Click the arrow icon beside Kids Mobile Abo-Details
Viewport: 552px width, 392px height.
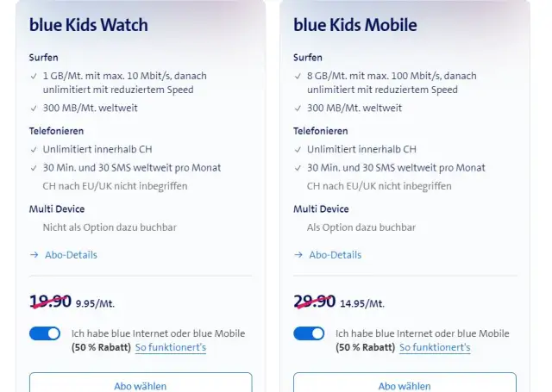point(298,255)
